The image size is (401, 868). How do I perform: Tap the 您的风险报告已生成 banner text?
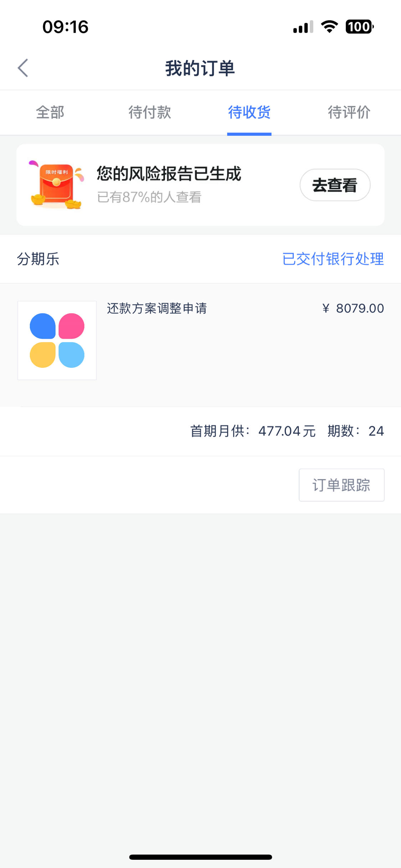pos(169,174)
